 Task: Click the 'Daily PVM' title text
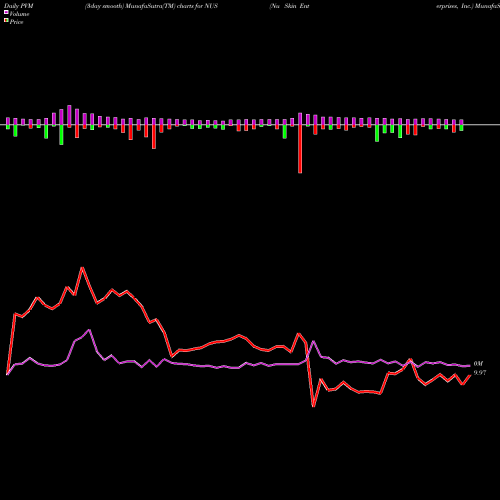coord(19,6)
